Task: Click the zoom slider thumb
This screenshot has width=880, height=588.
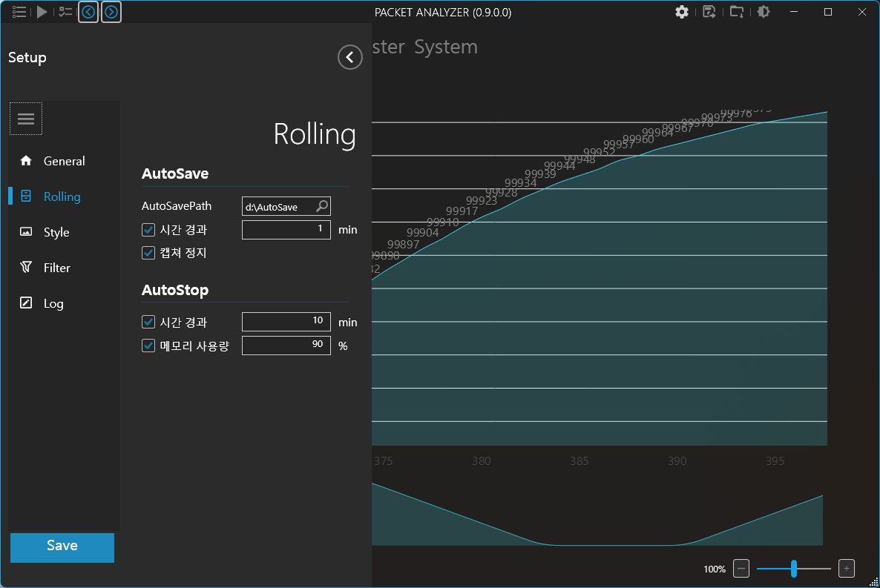Action: pos(794,569)
